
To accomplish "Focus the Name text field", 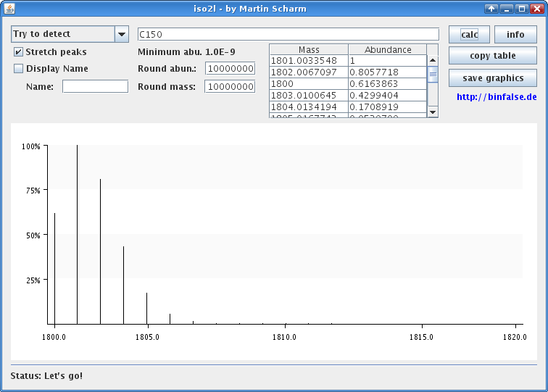I will [x=95, y=86].
